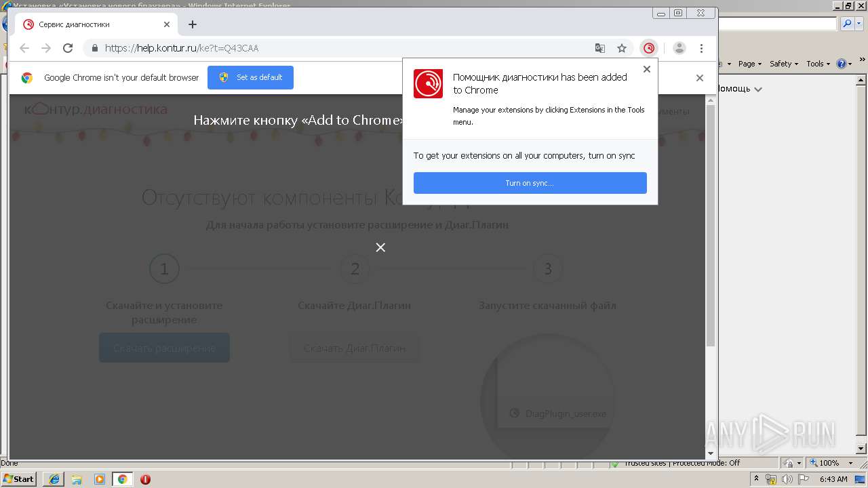Viewport: 868px width, 488px height.
Task: Click the Chrome page vertical scrollbar
Action: pos(711,225)
